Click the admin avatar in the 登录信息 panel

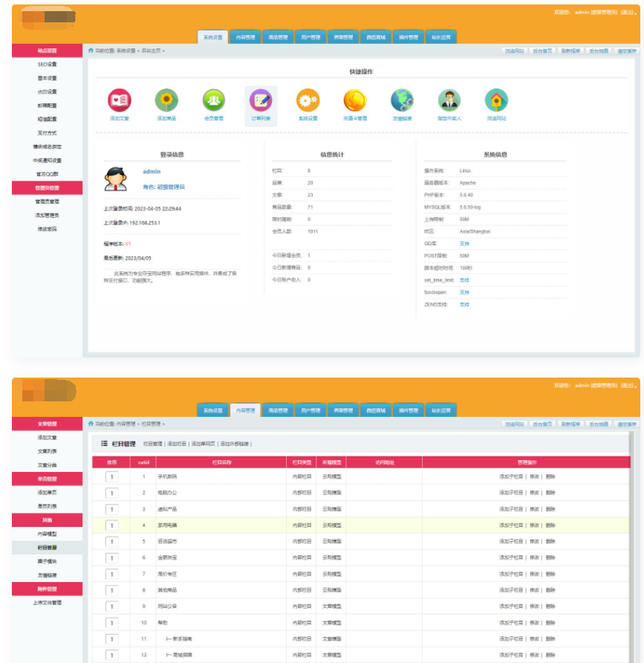pyautogui.click(x=115, y=179)
